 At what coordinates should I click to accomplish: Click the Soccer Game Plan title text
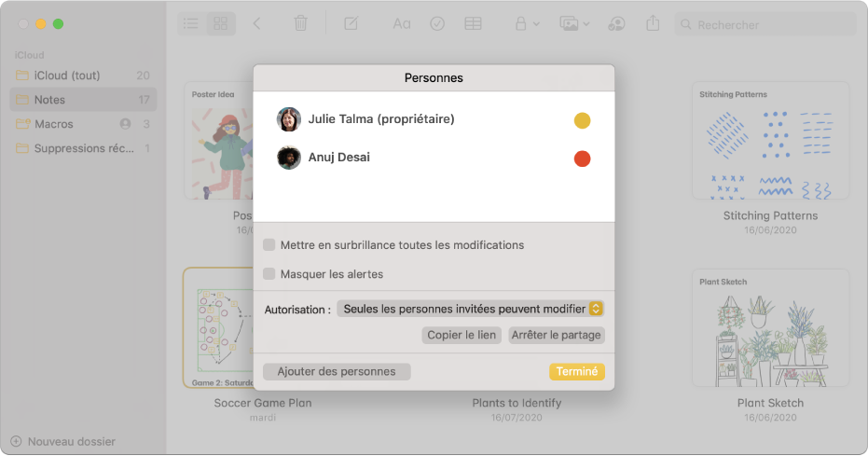tap(263, 403)
